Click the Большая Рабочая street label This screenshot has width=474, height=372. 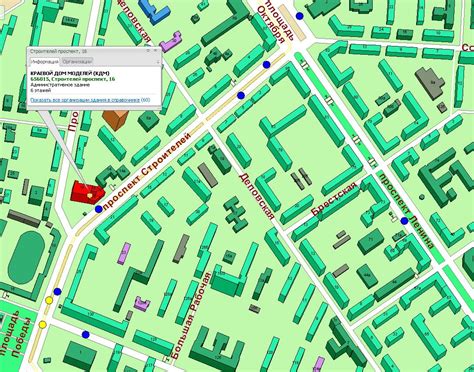[x=192, y=316]
